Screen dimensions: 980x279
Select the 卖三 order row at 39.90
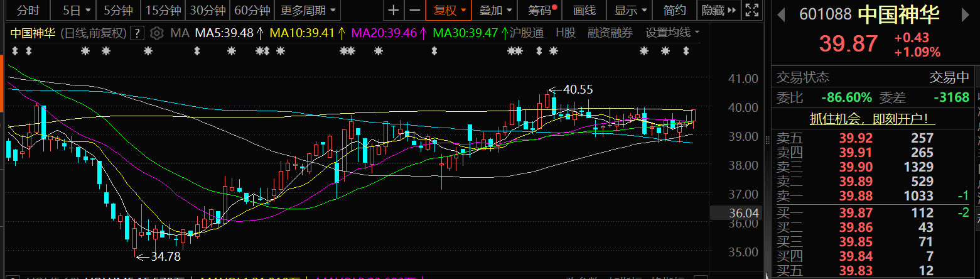pos(873,167)
